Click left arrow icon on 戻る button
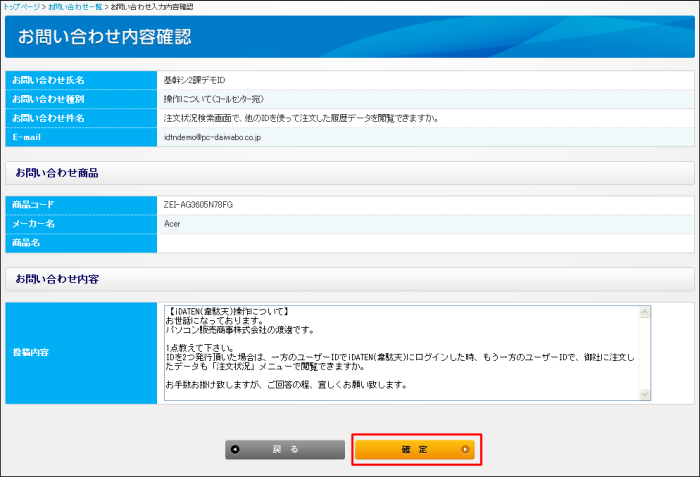This screenshot has height=477, width=700. (x=236, y=450)
